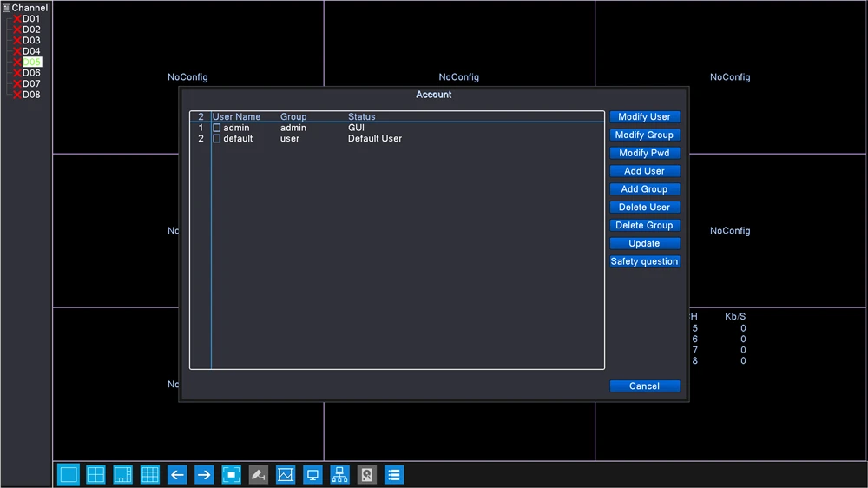Screen dimensions: 868x488
Task: Click the Update button
Action: pos(644,243)
